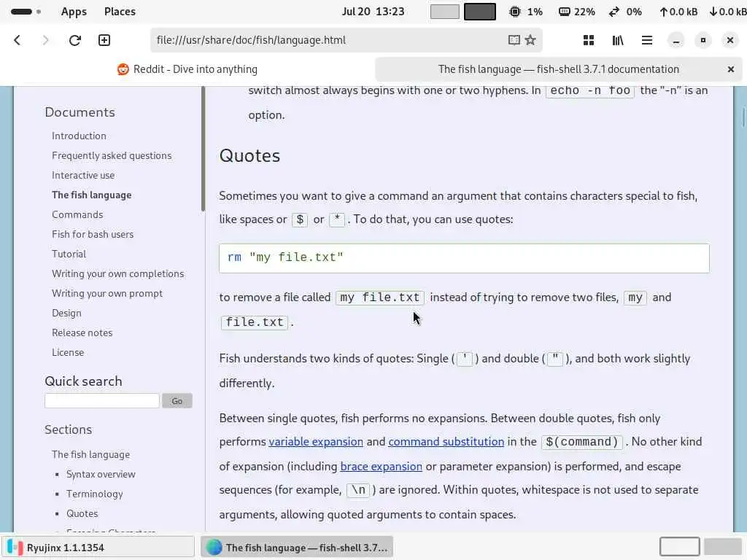Open the tab overview grid icon
The image size is (747, 560).
point(589,41)
